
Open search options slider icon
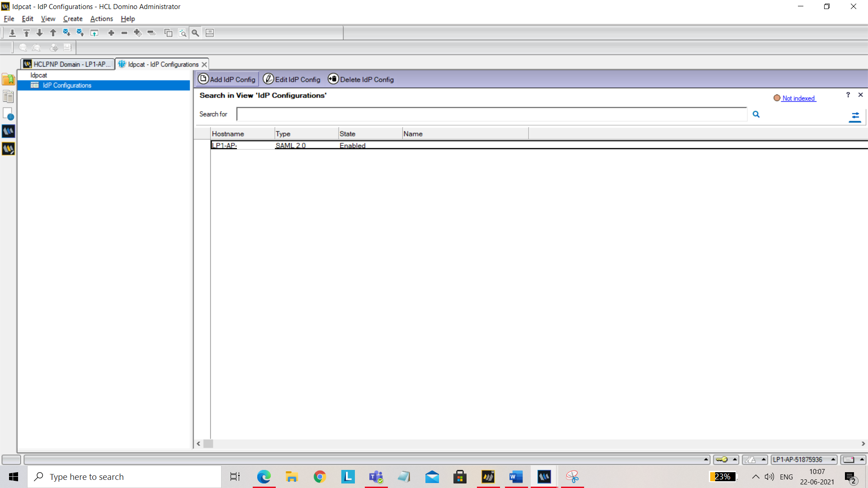pyautogui.click(x=855, y=117)
